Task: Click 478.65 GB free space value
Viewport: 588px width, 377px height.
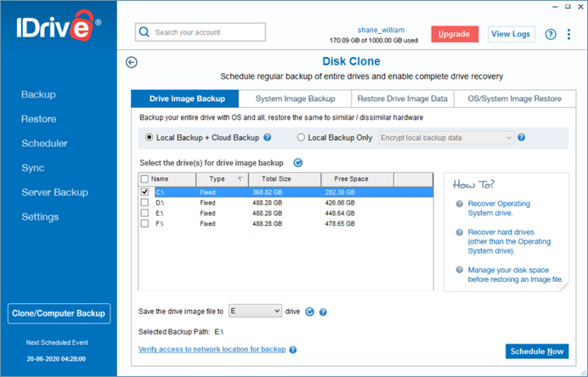Action: [340, 223]
